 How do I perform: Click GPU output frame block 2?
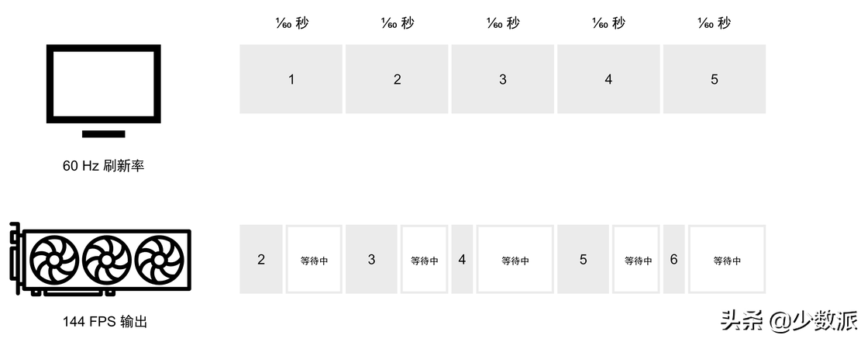[261, 260]
